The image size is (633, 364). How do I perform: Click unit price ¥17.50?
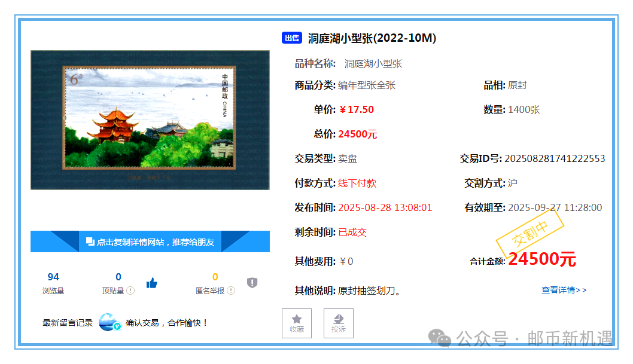(x=357, y=109)
